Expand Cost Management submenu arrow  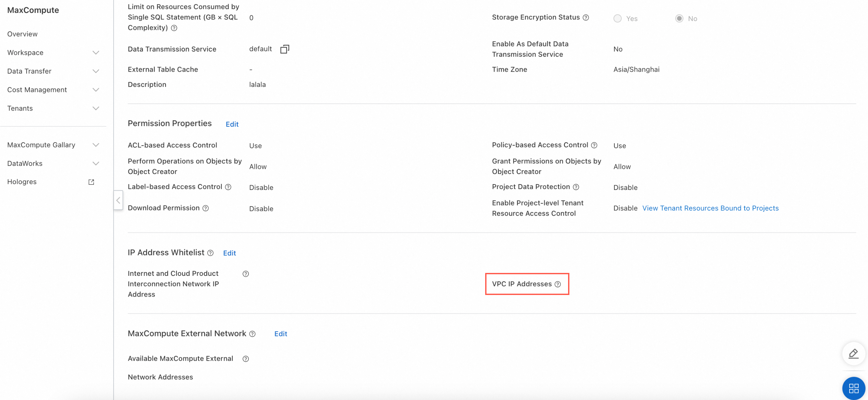96,90
